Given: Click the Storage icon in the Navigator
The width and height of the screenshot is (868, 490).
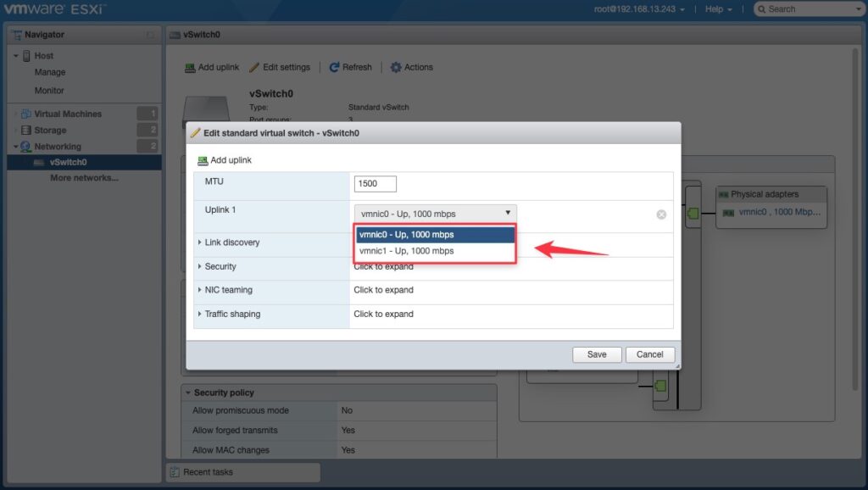Looking at the screenshot, I should [25, 130].
